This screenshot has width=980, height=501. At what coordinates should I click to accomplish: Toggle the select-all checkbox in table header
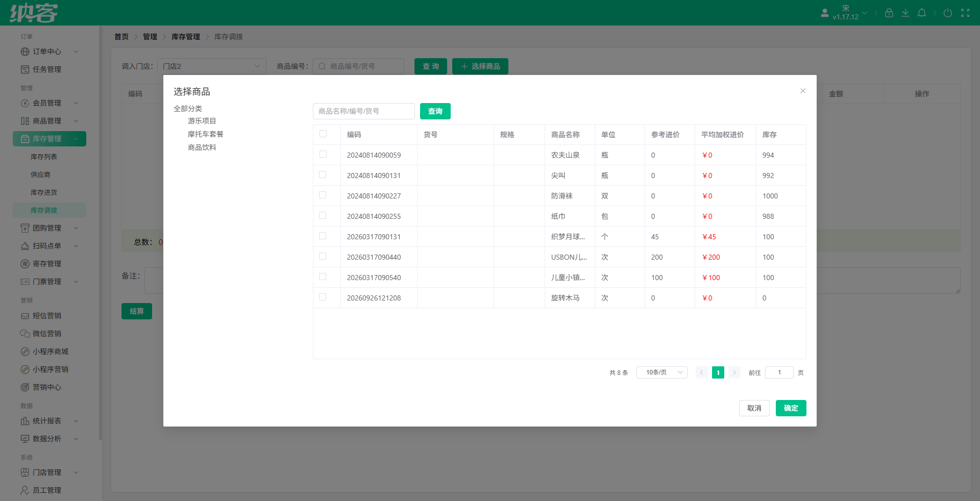(x=323, y=134)
